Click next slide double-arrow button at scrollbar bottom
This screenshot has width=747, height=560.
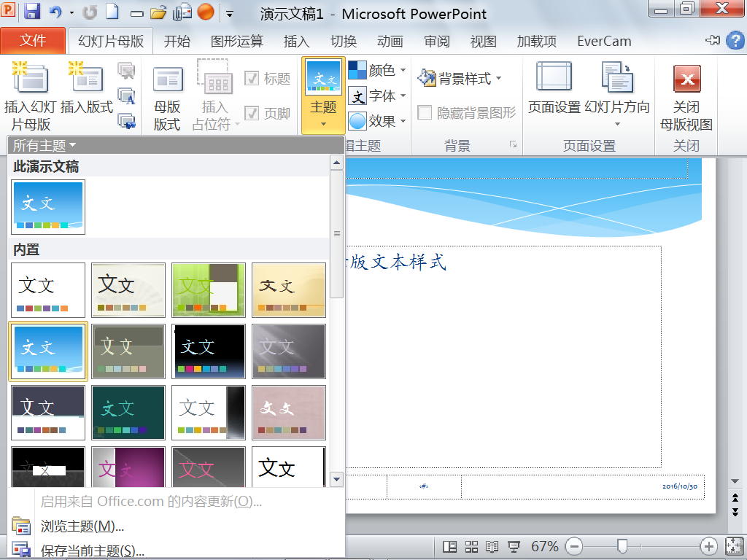tap(735, 513)
